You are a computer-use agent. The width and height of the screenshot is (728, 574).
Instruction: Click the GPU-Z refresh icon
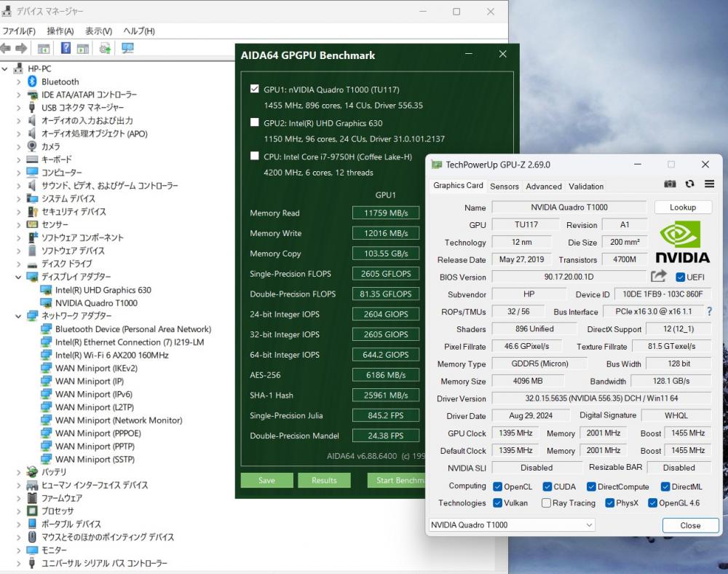pos(689,185)
